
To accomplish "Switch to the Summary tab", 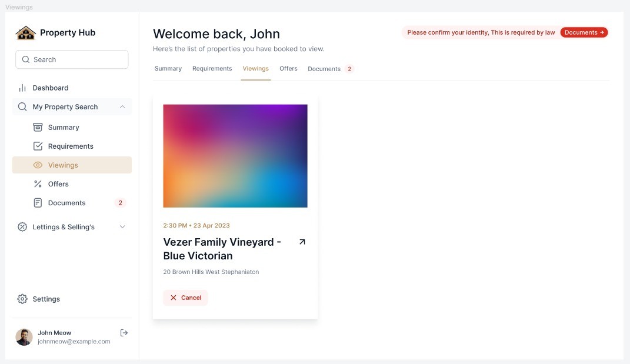I will tap(168, 69).
